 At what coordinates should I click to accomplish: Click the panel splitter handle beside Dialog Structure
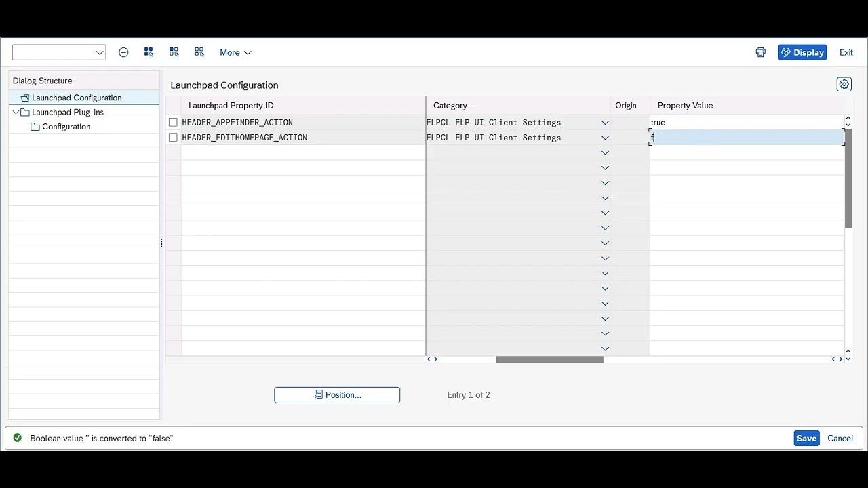pyautogui.click(x=161, y=243)
